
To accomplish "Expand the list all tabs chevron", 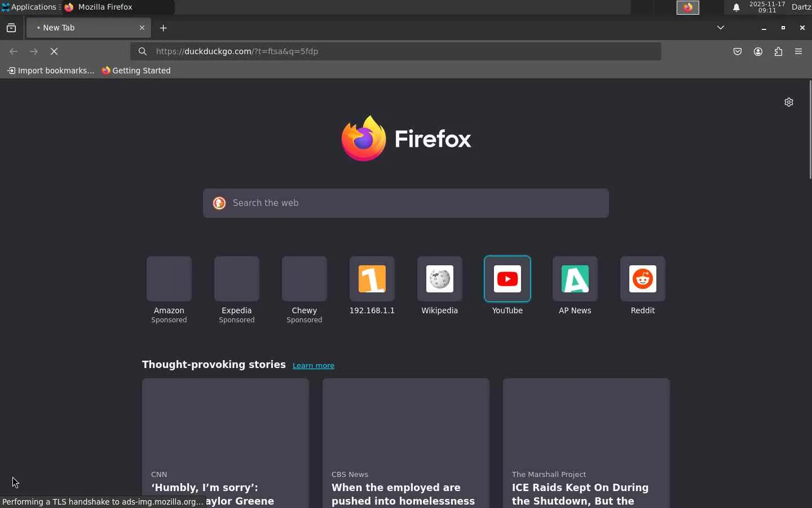I will pyautogui.click(x=721, y=28).
